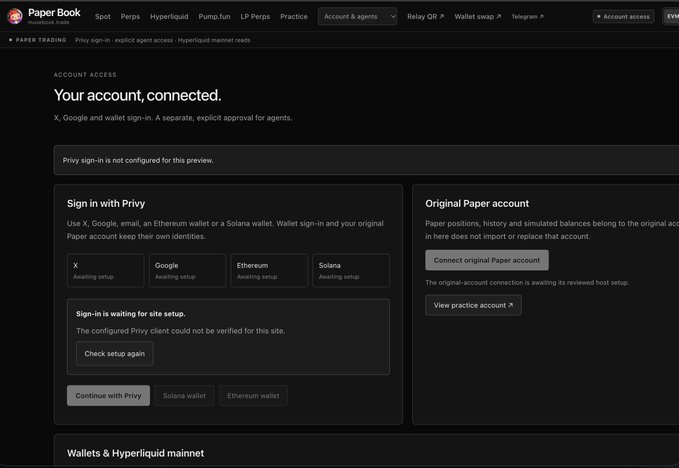
Task: Click the 'original-account connection is awaiting' note
Action: 527,283
